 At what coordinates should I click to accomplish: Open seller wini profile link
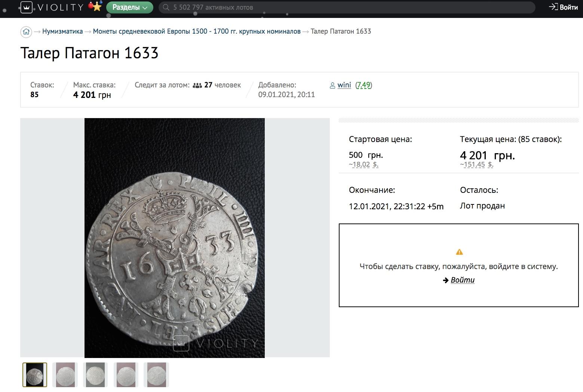[x=344, y=85]
